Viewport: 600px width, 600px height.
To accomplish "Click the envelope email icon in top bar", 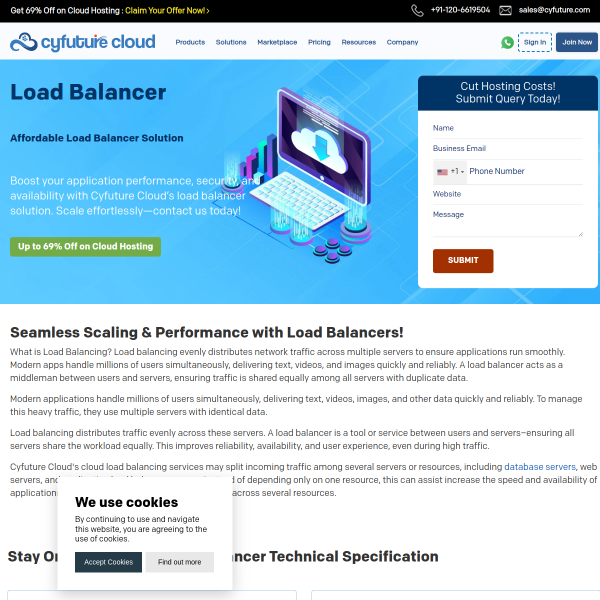I will (505, 10).
